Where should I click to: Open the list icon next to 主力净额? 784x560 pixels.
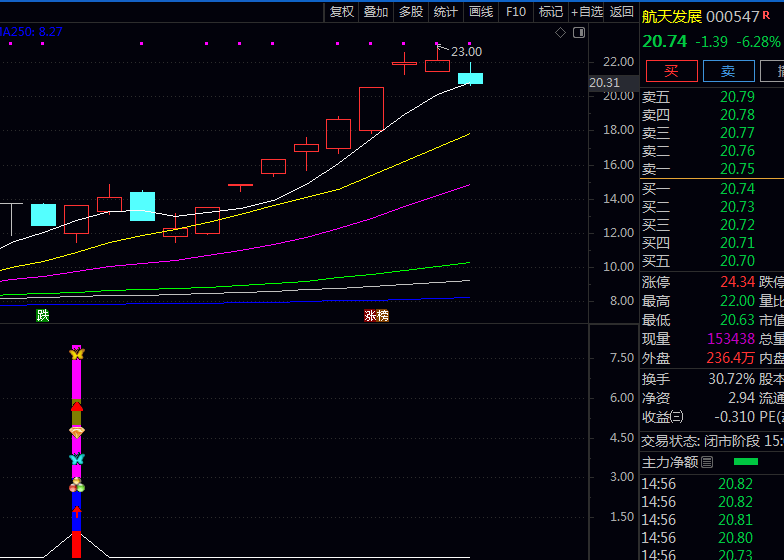coord(708,462)
